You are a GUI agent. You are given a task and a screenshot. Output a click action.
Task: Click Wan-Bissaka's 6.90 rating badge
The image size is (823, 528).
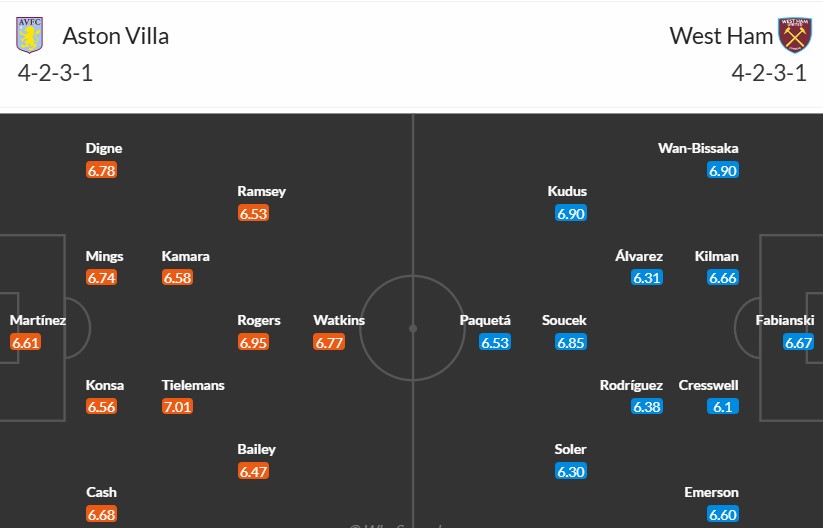[x=723, y=171]
